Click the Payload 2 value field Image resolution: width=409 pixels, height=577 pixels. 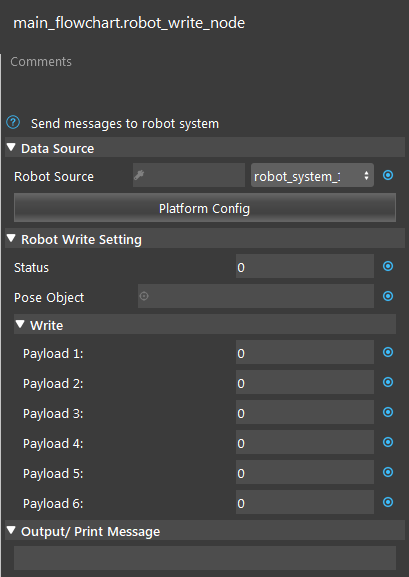click(305, 382)
